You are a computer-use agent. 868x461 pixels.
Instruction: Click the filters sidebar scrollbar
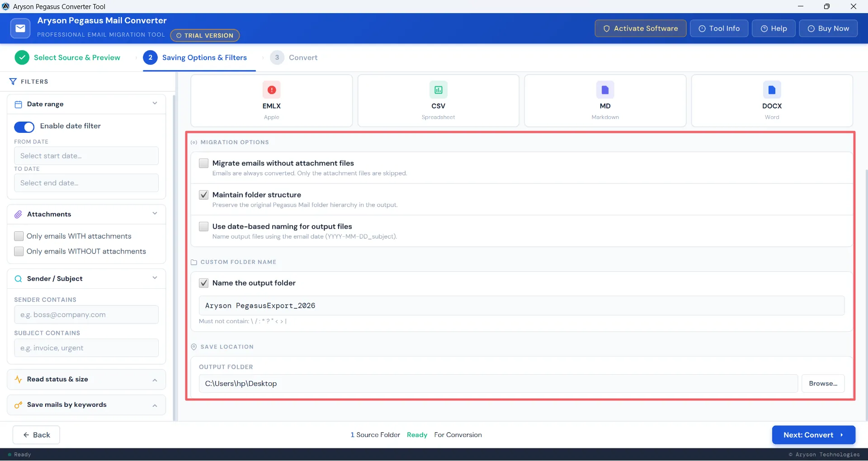(x=174, y=258)
